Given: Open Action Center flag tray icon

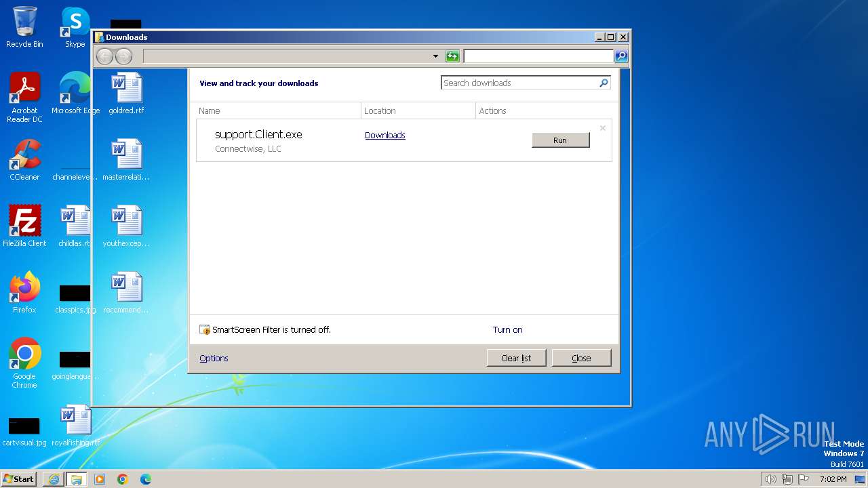Looking at the screenshot, I should pos(804,479).
